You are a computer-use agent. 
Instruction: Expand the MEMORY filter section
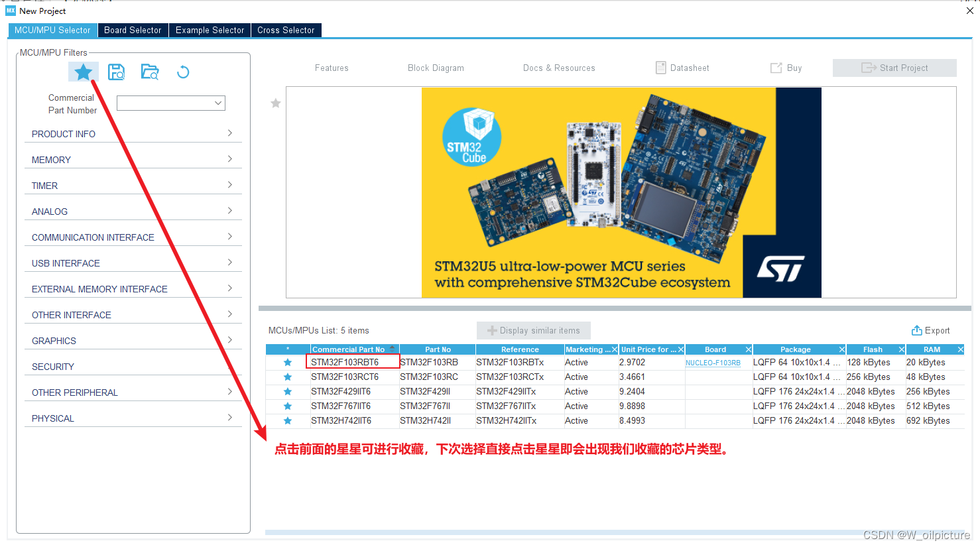click(x=133, y=159)
